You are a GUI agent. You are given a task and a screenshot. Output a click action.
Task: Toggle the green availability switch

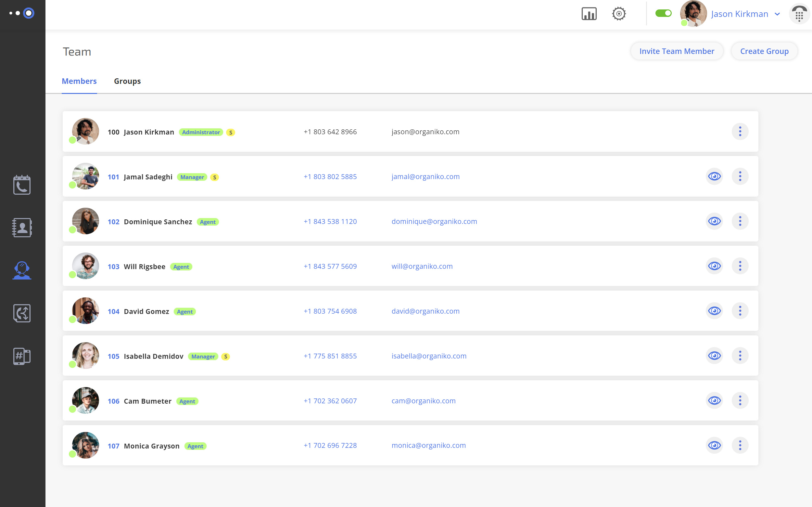[x=663, y=13]
